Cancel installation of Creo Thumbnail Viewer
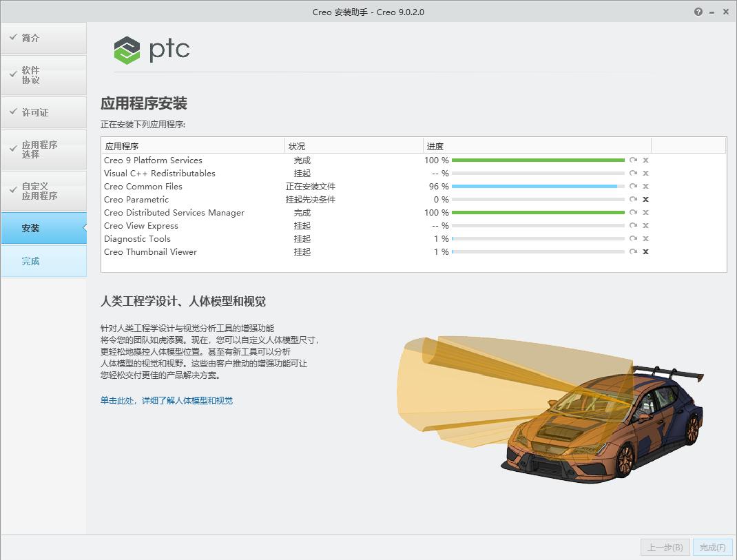 [645, 251]
